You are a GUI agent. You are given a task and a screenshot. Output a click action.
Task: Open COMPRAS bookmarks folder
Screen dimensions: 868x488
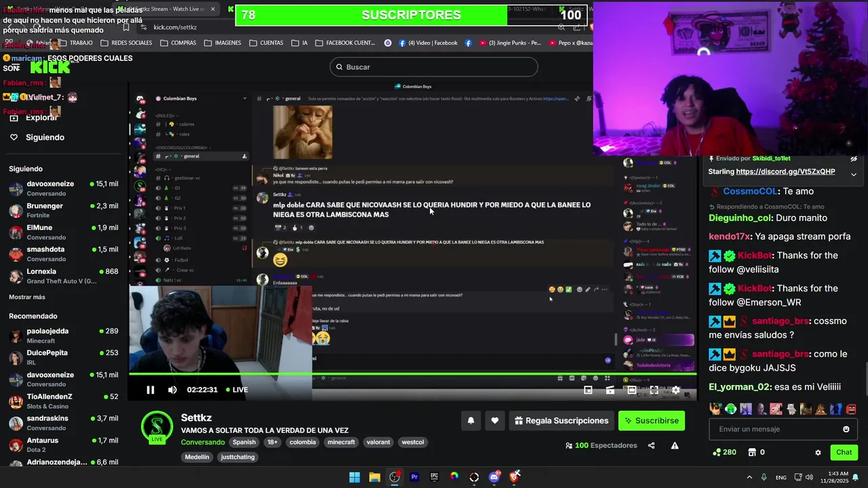click(178, 43)
